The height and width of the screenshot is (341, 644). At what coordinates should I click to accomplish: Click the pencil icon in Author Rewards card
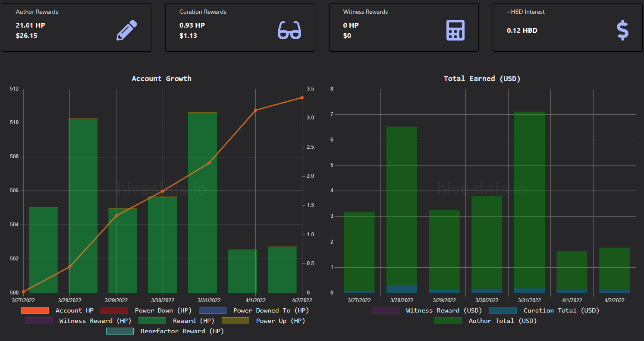[x=127, y=30]
